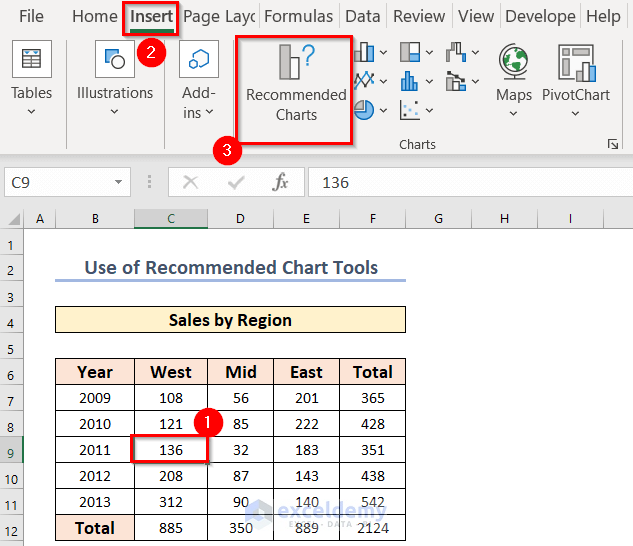Screen dimensions: 633x546
Task: Insert a hierarchy (treemap) chart
Action: pyautogui.click(x=410, y=52)
